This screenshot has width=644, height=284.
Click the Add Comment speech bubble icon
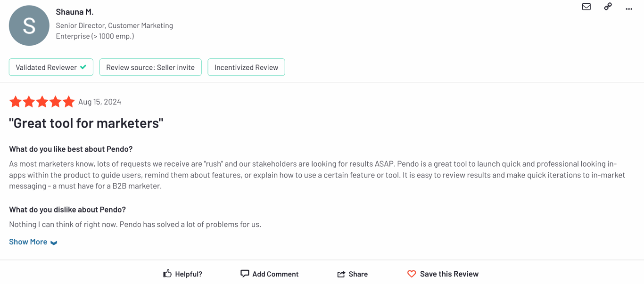click(245, 274)
